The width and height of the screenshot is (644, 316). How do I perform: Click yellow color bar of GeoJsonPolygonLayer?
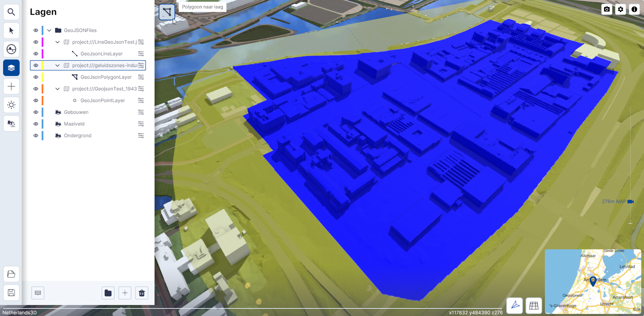point(42,77)
